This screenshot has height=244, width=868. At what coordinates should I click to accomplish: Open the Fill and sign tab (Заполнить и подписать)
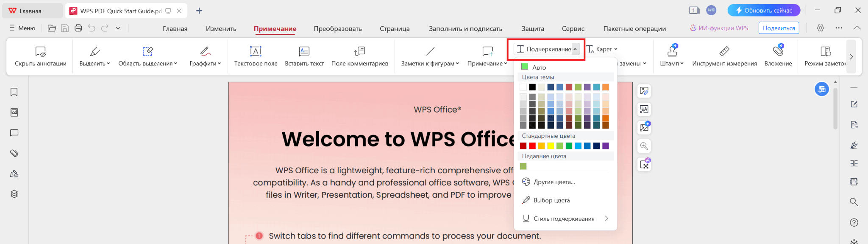coord(465,28)
